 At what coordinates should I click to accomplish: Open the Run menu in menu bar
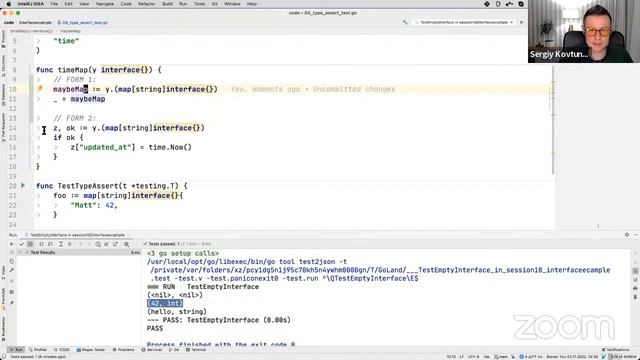(x=183, y=4)
